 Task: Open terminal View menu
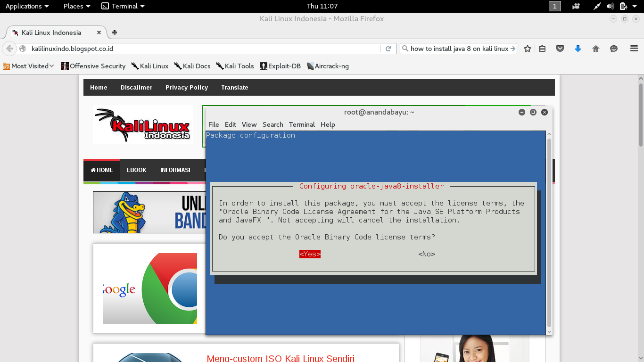(x=249, y=124)
